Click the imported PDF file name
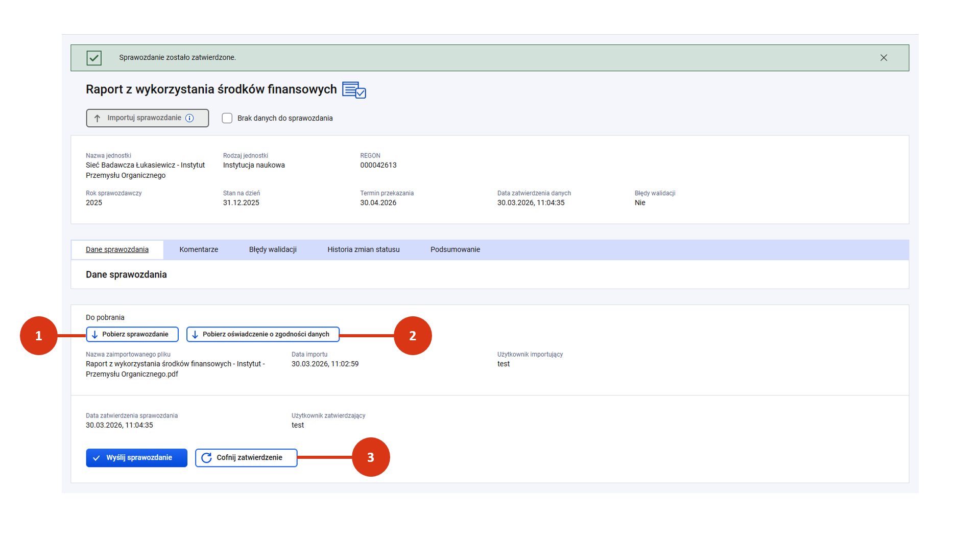Viewport: 980px width, 536px height. tap(175, 369)
